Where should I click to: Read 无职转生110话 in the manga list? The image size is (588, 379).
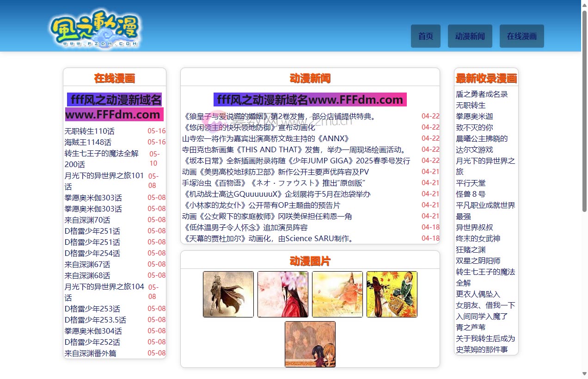click(90, 131)
